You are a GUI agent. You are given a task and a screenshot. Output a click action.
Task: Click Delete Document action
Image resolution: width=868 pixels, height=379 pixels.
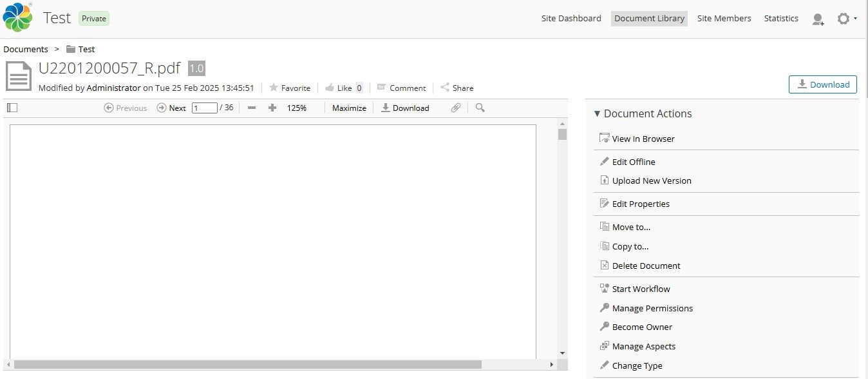[639, 266]
